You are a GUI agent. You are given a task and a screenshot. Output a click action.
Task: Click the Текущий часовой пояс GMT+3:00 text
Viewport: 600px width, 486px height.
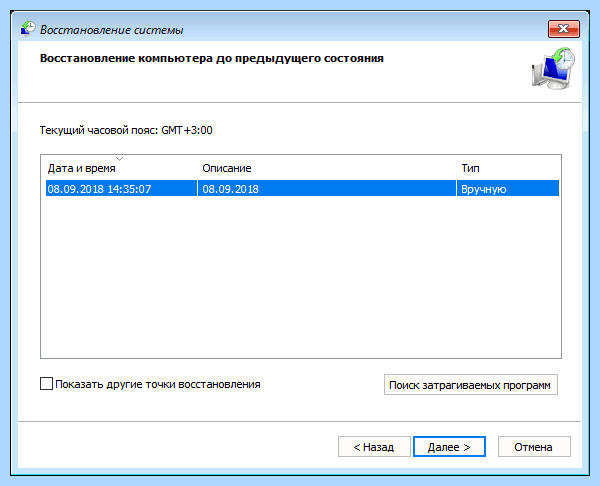coord(126,130)
